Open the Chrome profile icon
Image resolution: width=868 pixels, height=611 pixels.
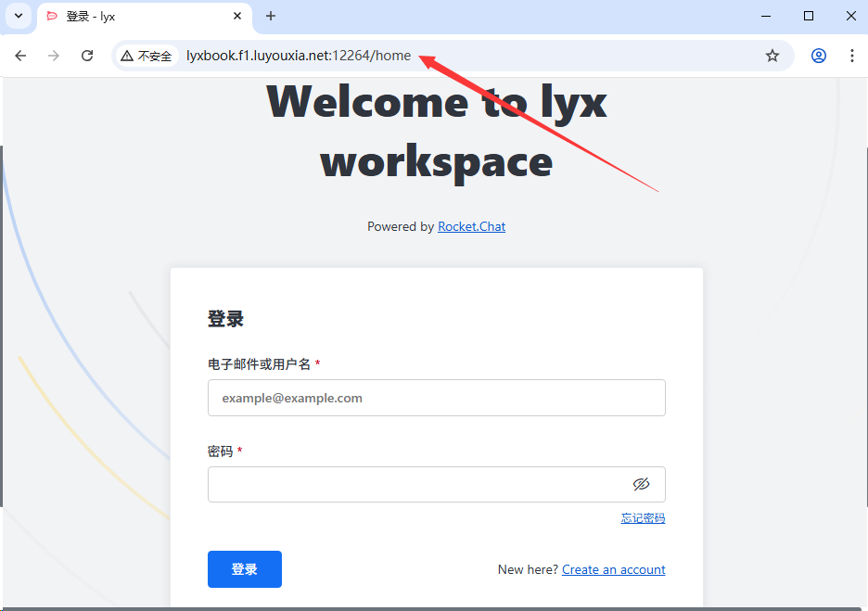click(x=819, y=56)
